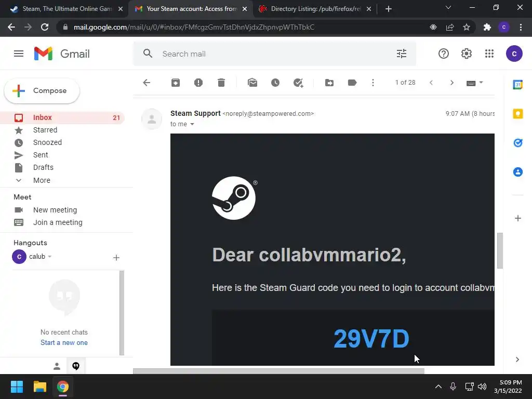Screen dimensions: 532x399
Task: Click the Compose button
Action: pos(42,90)
